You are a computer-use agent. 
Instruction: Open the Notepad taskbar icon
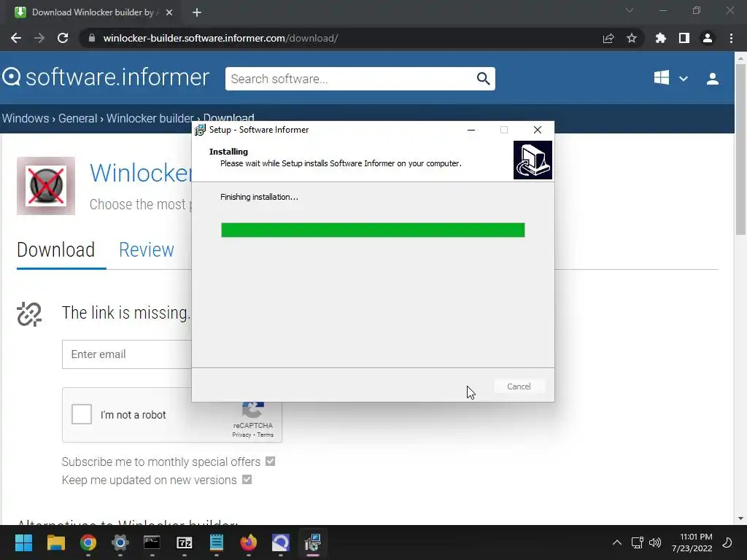[216, 542]
